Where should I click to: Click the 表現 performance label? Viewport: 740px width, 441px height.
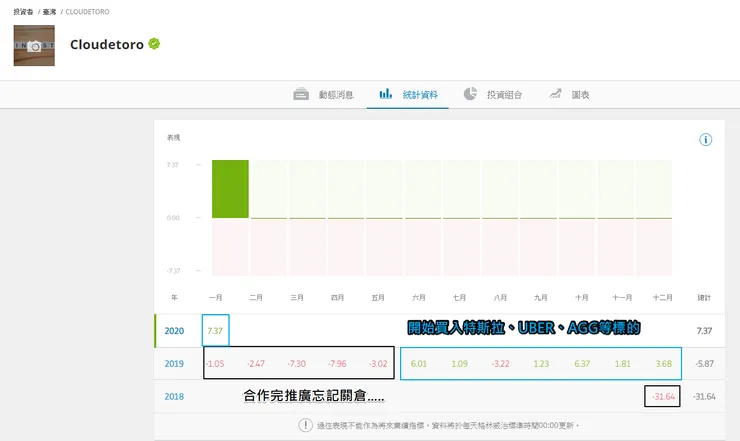coord(173,137)
